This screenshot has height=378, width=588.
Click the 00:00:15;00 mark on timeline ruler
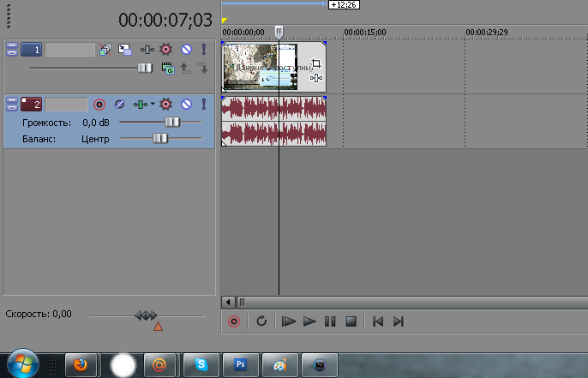point(345,33)
